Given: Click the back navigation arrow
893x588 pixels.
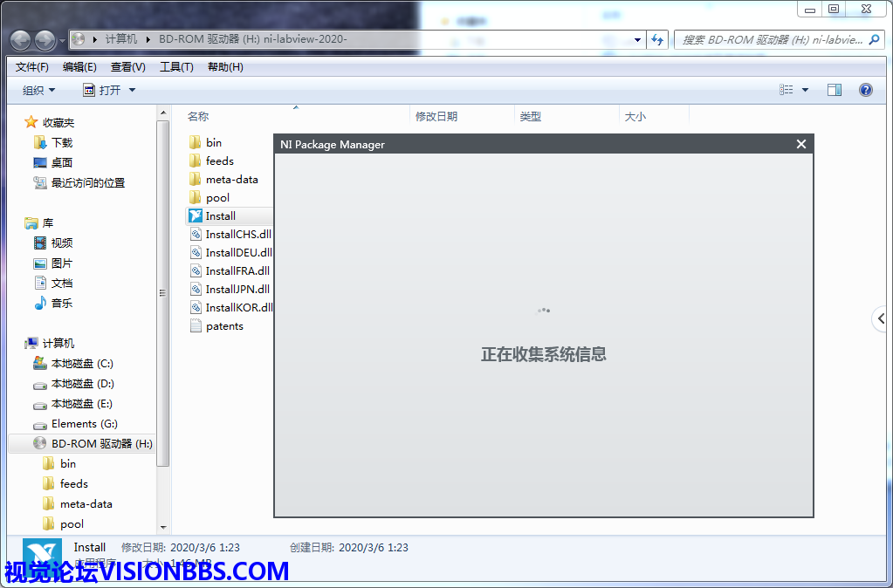Looking at the screenshot, I should pyautogui.click(x=21, y=40).
